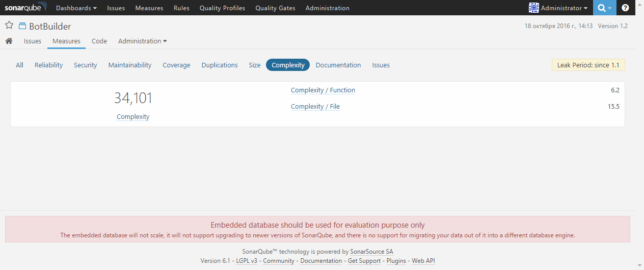
Task: Open the Documentation footer link
Action: (x=321, y=261)
